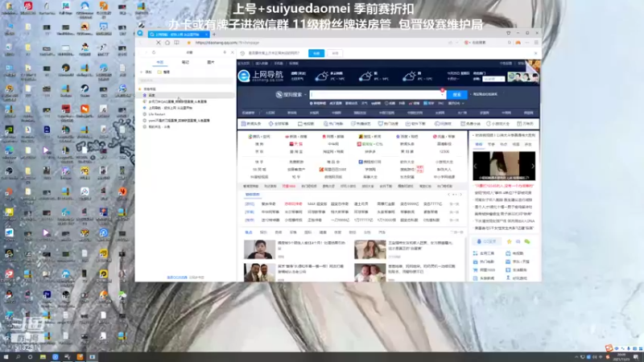Viewport: 644px width, 362px height.
Task: Open taskbar search magnifier
Action: (18, 357)
